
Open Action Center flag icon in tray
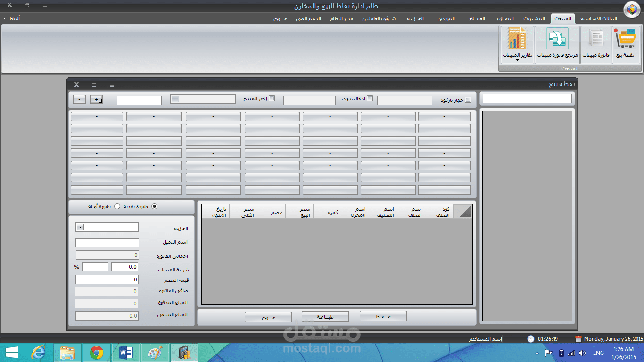click(549, 353)
